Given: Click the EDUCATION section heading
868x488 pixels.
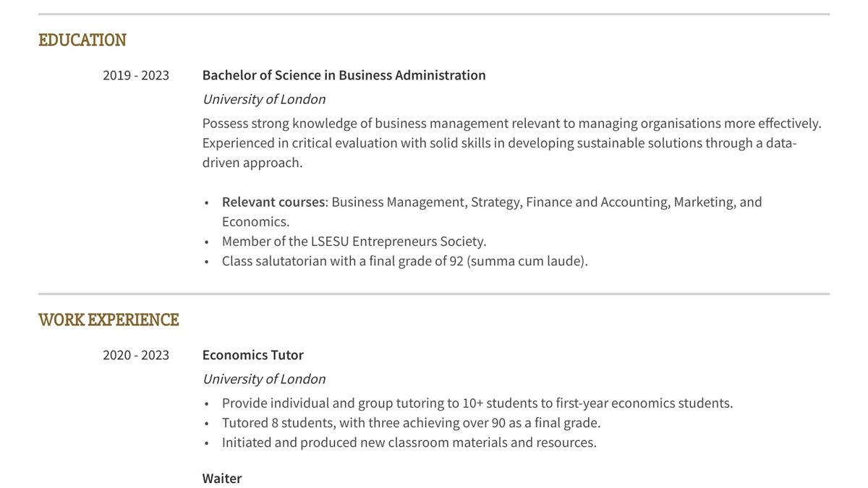Looking at the screenshot, I should pyautogui.click(x=82, y=40).
